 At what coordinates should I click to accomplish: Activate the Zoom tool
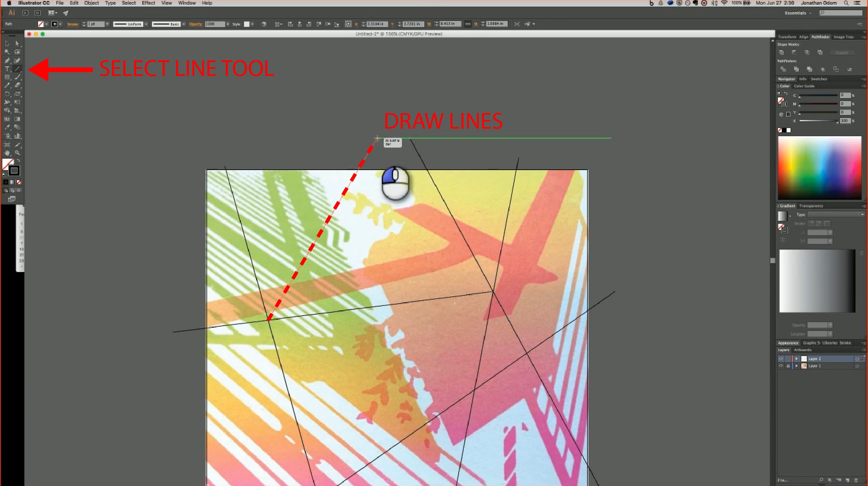pos(17,153)
